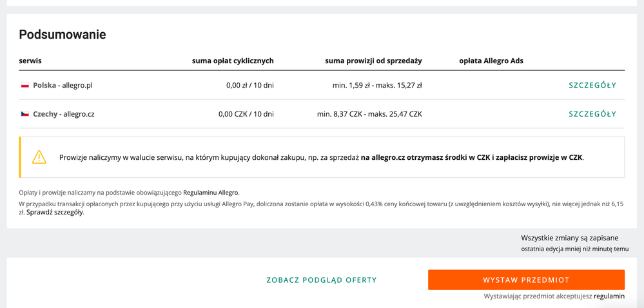Click the 'Wszystkie zmiany są zapisane' status text

pos(569,238)
